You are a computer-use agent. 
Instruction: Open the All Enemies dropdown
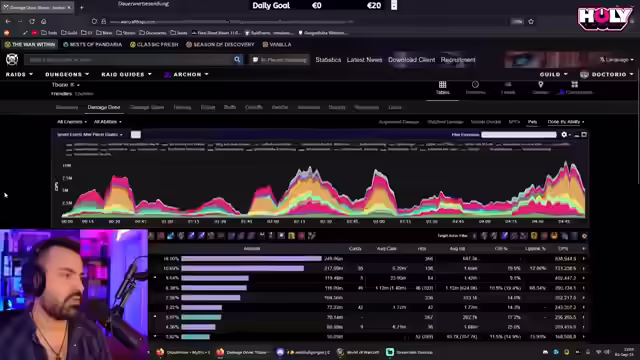click(71, 122)
